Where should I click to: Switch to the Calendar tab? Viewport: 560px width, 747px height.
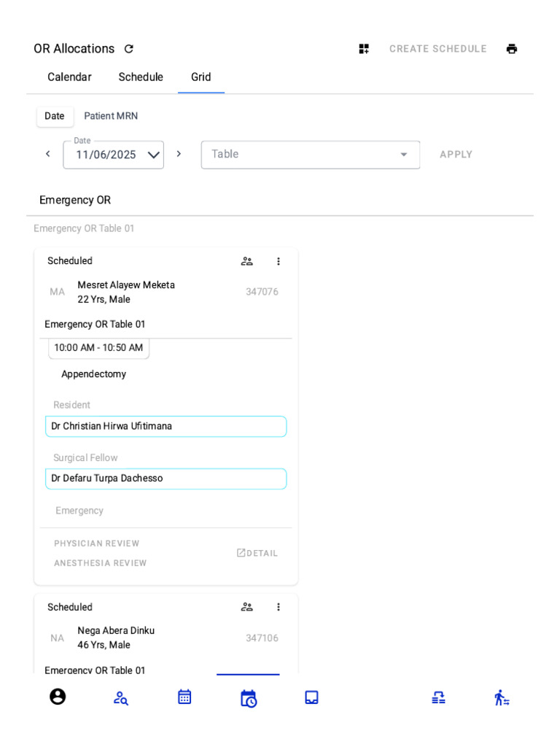pos(69,77)
